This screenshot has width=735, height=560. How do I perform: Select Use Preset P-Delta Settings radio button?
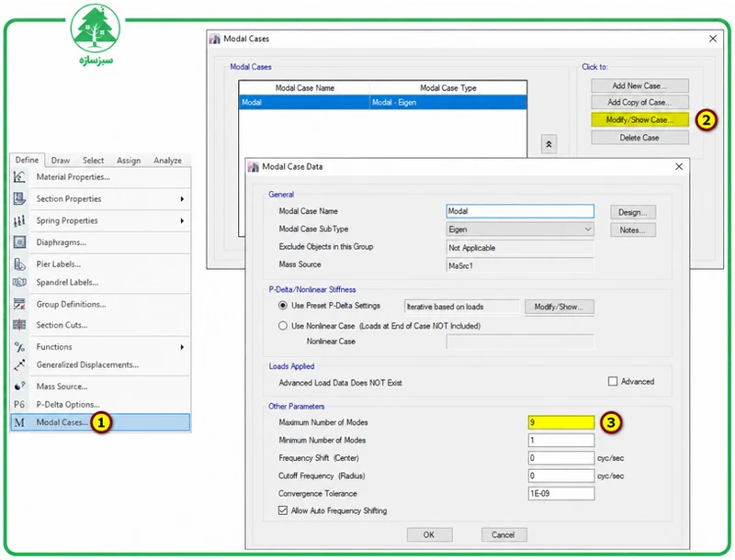(283, 306)
